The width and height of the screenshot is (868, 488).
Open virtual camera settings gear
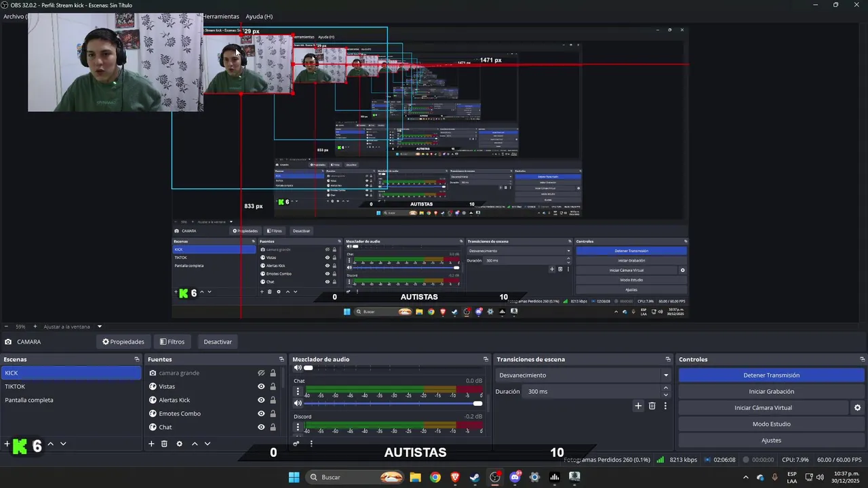857,408
